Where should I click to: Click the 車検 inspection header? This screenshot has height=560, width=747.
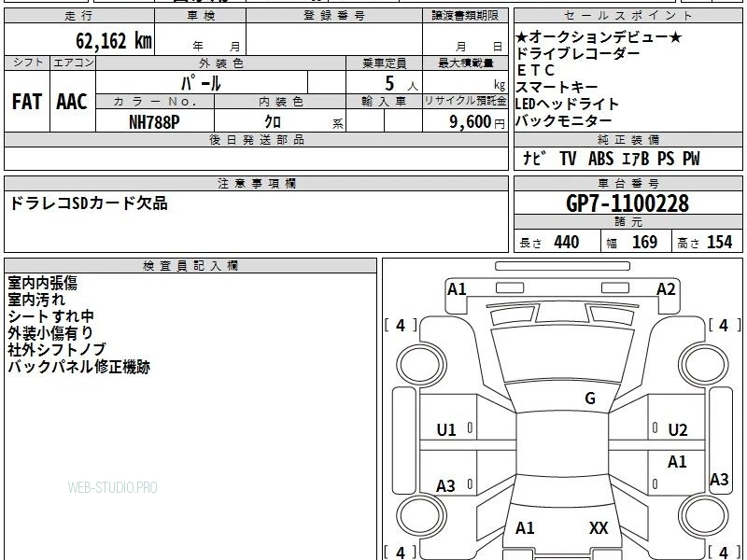pos(201,16)
